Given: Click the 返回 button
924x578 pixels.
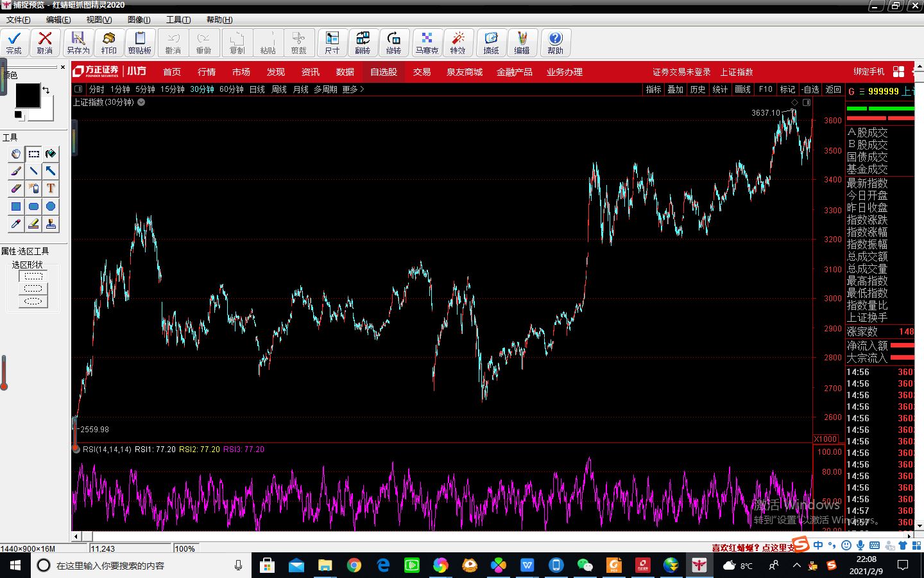Looking at the screenshot, I should pyautogui.click(x=833, y=89).
